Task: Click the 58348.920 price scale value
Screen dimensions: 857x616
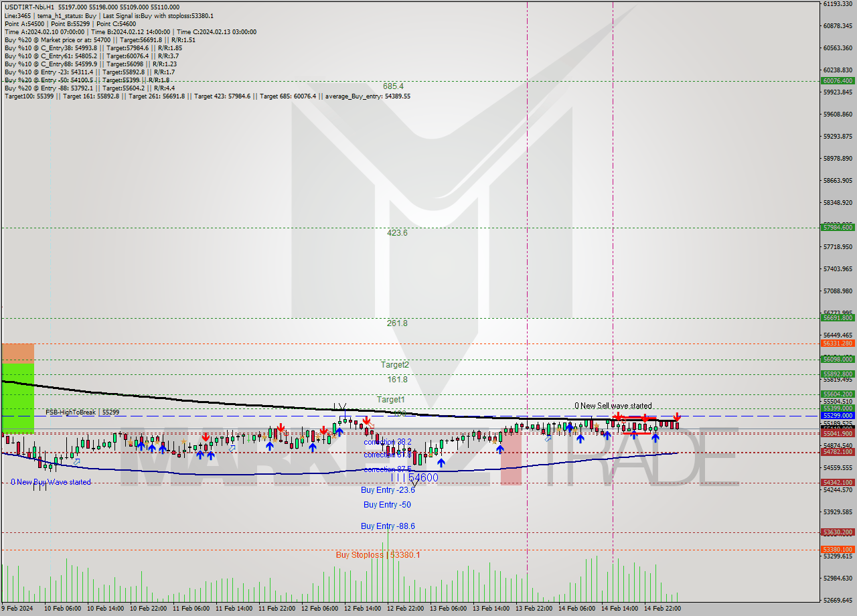Action: pyautogui.click(x=838, y=202)
